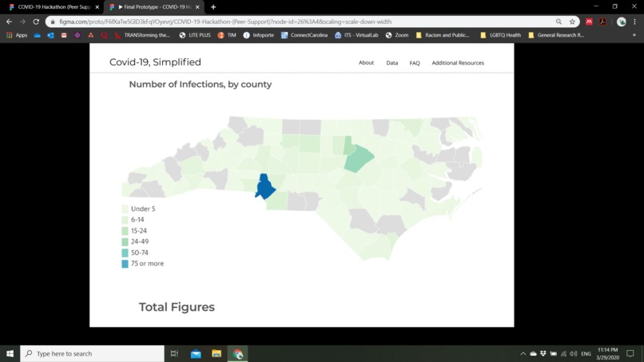Click the Windows search box
The width and height of the screenshot is (644, 362).
click(92, 353)
